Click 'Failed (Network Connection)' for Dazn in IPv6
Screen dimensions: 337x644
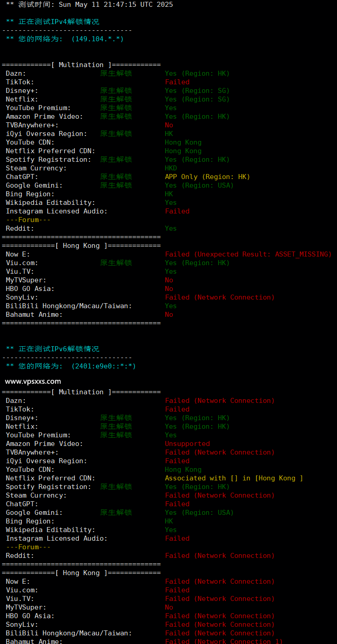click(220, 401)
